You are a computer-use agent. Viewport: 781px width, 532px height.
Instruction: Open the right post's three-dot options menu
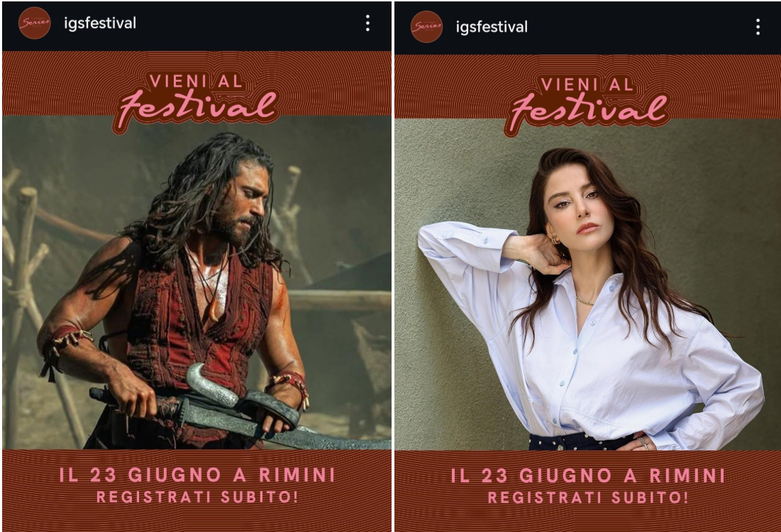(758, 27)
